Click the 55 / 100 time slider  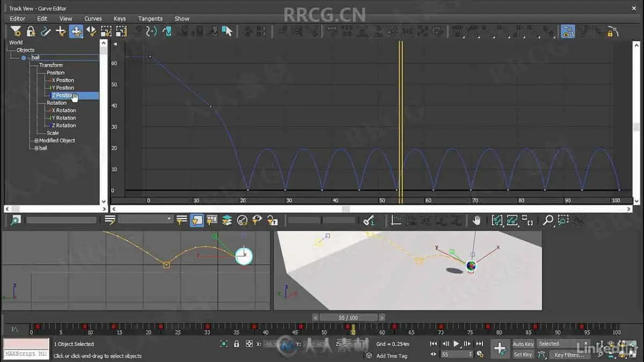point(348,317)
